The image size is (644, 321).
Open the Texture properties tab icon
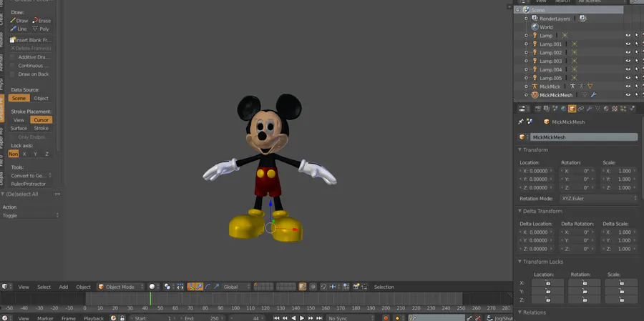click(x=615, y=109)
